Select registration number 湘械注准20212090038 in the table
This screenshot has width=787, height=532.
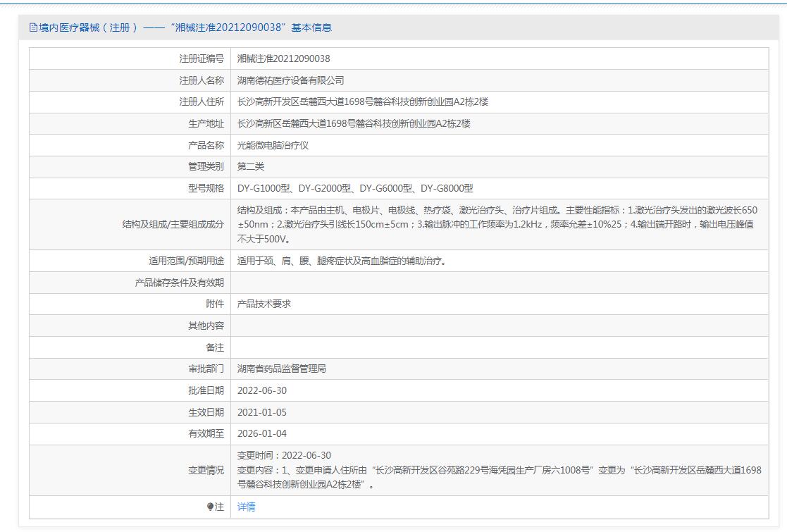click(283, 58)
